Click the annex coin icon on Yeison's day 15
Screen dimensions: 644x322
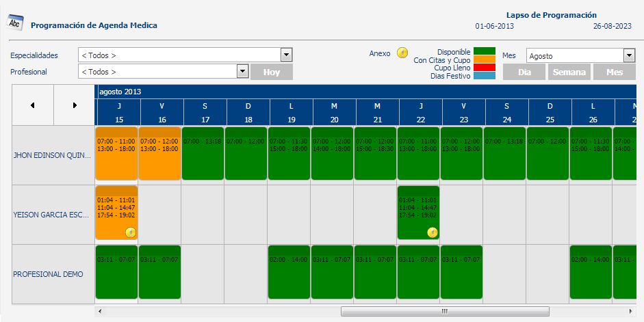pos(129,232)
